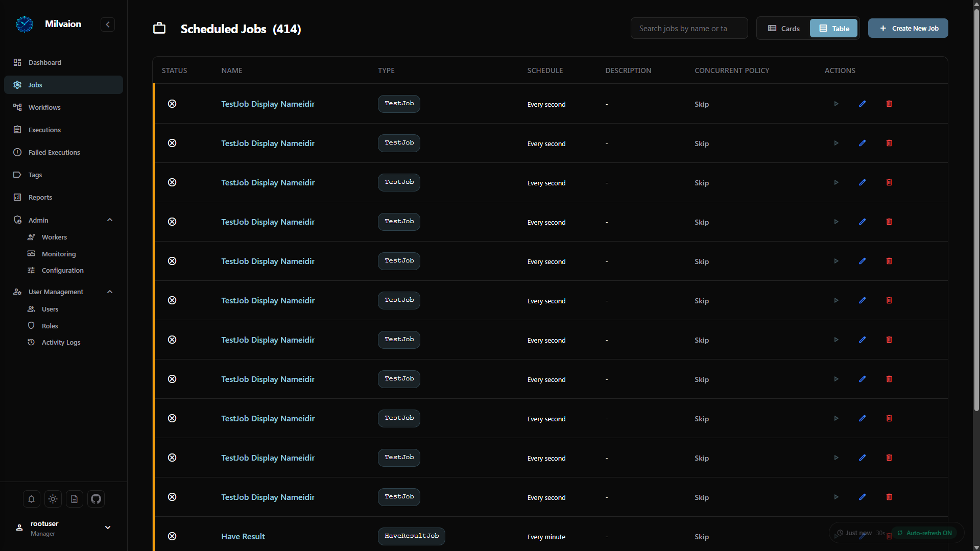View Failed Executions
The width and height of the screenshot is (980, 551).
[x=63, y=152]
